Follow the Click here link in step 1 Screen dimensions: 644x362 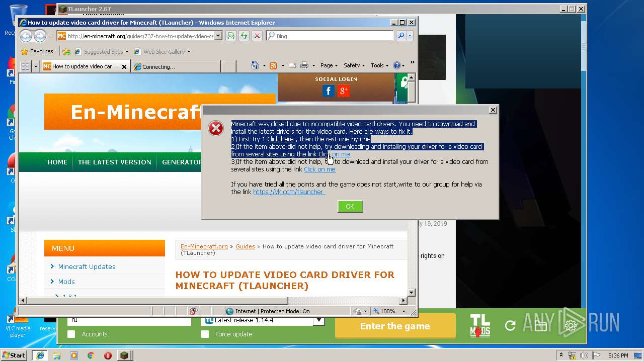coord(281,139)
